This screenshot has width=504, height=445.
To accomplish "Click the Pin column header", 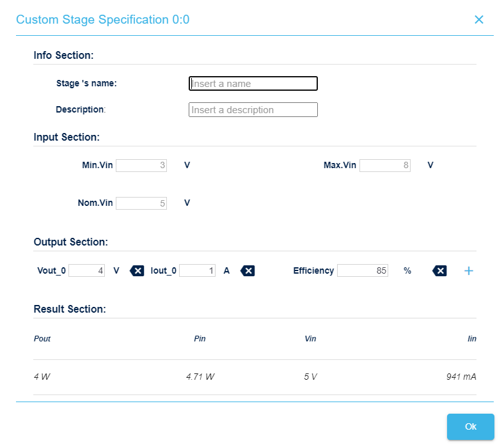I will coord(200,339).
